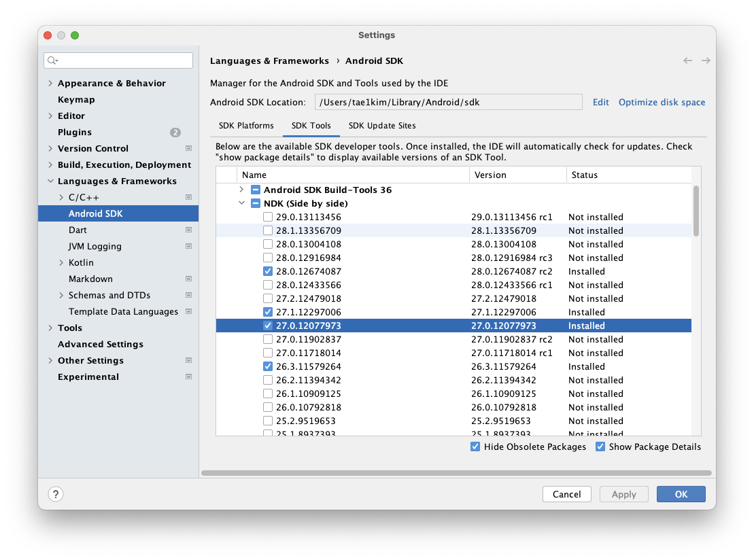754x560 pixels.
Task: Click the Apply button
Action: [623, 494]
